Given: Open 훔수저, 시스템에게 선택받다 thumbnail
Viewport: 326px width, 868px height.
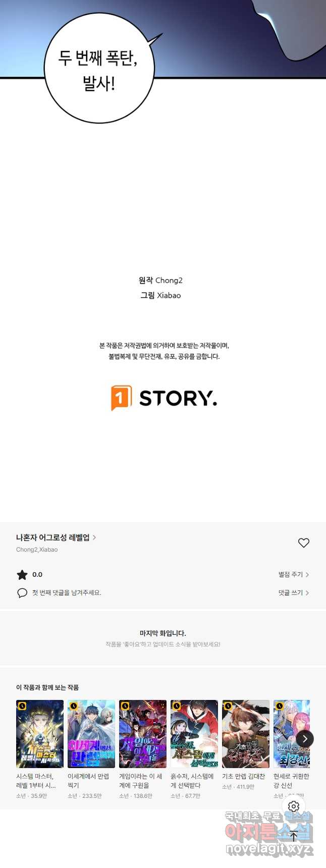Looking at the screenshot, I should point(194,734).
